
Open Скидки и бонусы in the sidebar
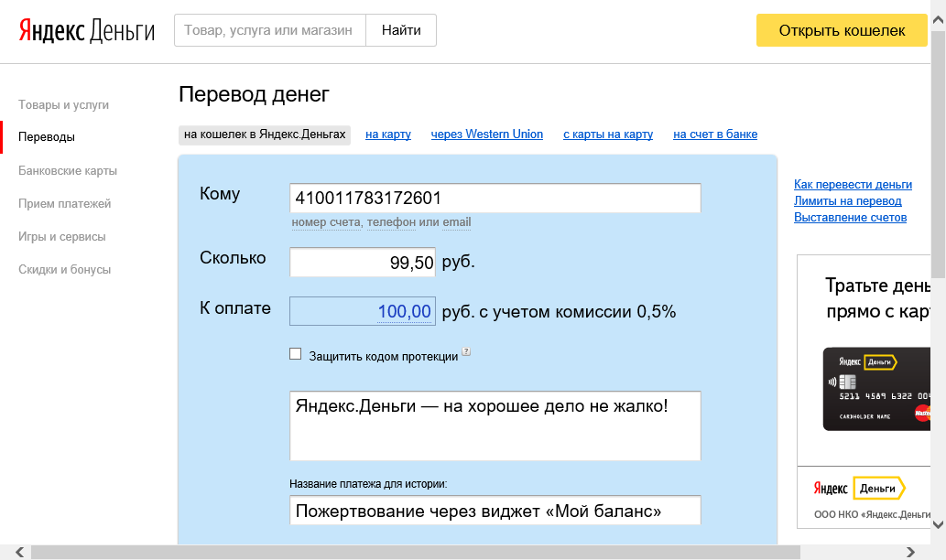click(x=64, y=269)
